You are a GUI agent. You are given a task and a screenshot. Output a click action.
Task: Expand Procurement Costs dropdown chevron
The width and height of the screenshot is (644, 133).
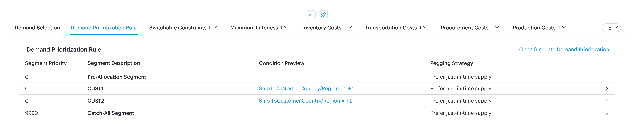(x=497, y=27)
